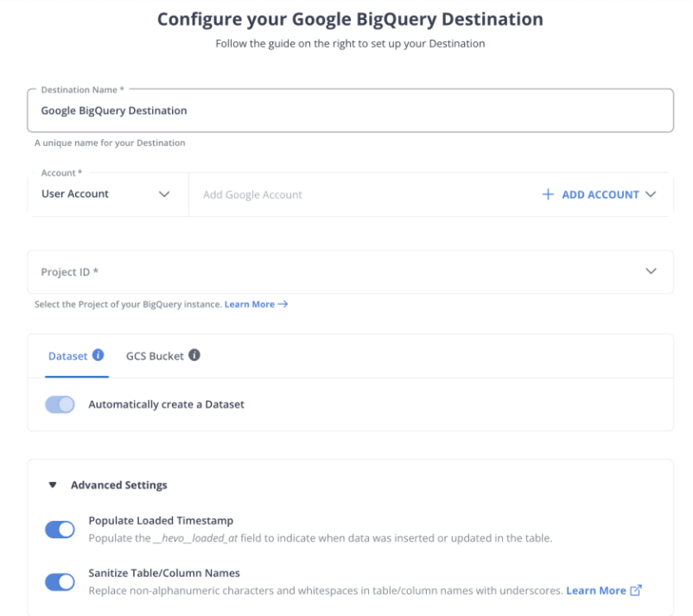Disable Populate Loaded Timestamp toggle
Viewport: 693px width, 616px height.
(60, 530)
